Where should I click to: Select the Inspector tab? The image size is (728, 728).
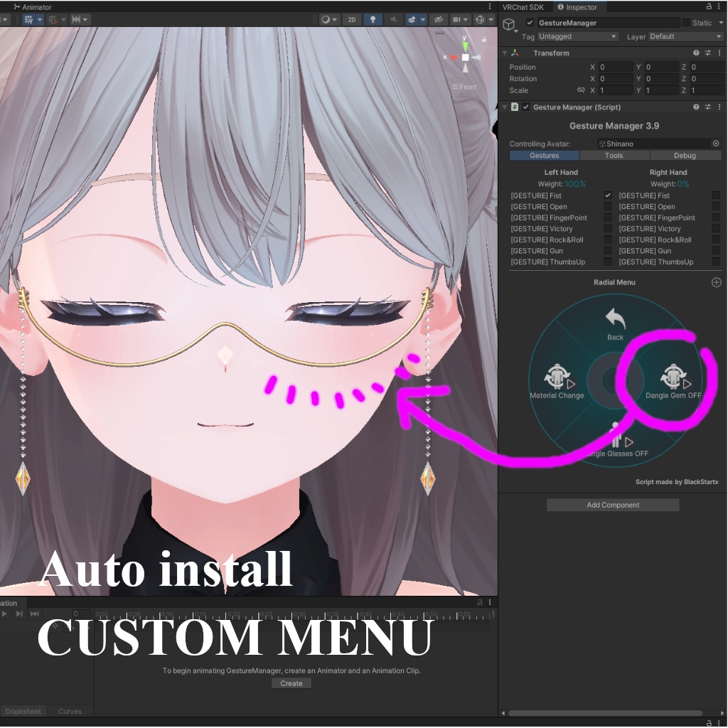click(577, 7)
